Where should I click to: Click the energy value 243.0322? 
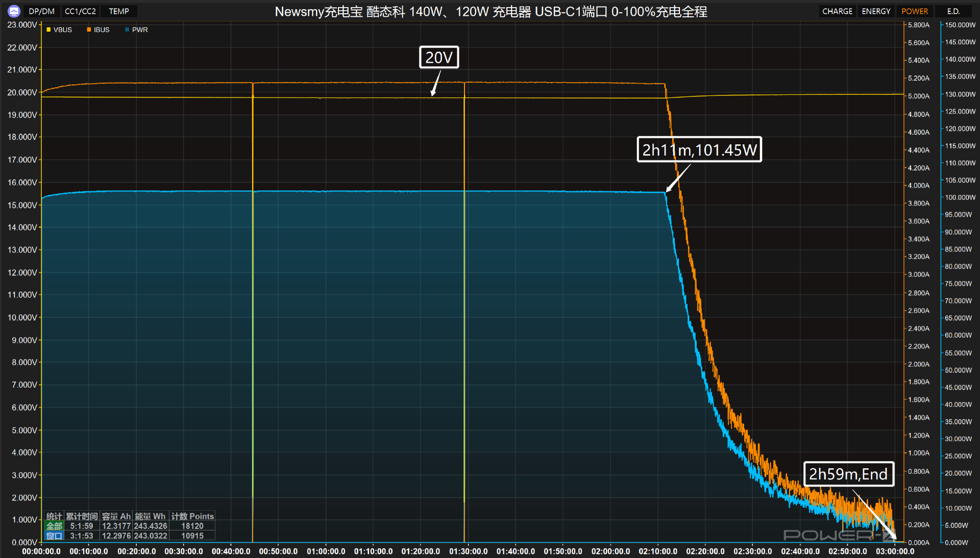[151, 536]
